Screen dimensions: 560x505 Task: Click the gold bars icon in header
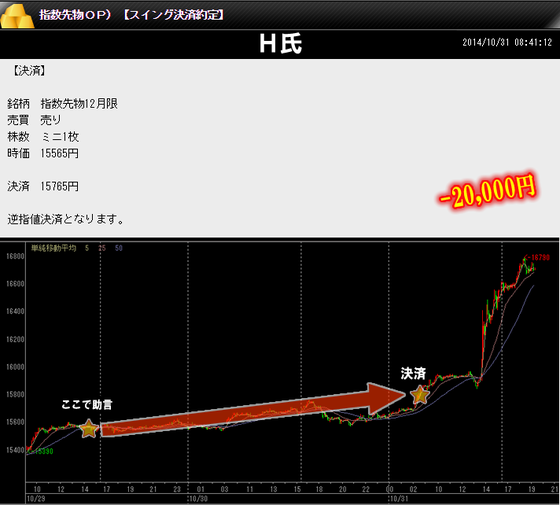coord(17,16)
